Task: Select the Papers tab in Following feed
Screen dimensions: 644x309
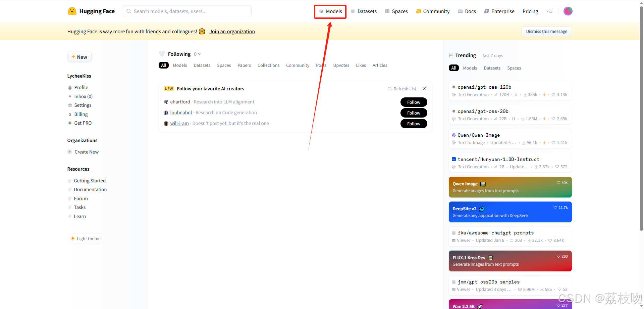Action: (x=244, y=65)
